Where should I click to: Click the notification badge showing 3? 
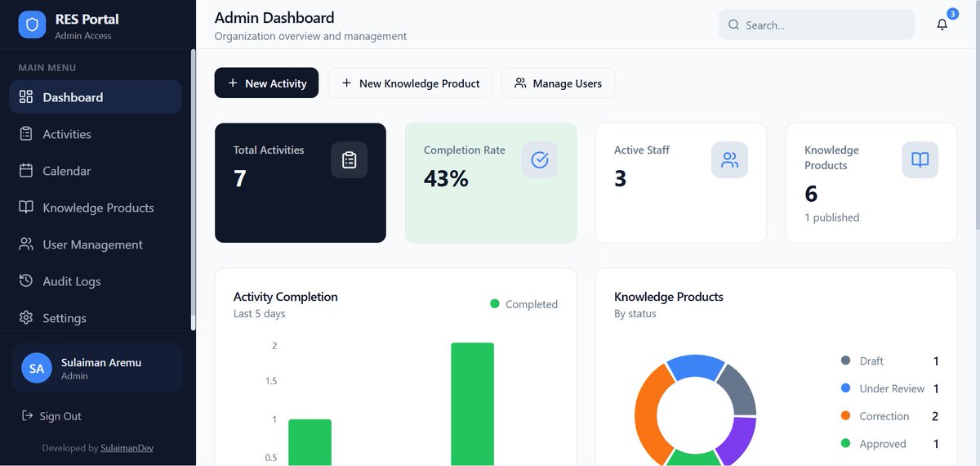(x=952, y=13)
